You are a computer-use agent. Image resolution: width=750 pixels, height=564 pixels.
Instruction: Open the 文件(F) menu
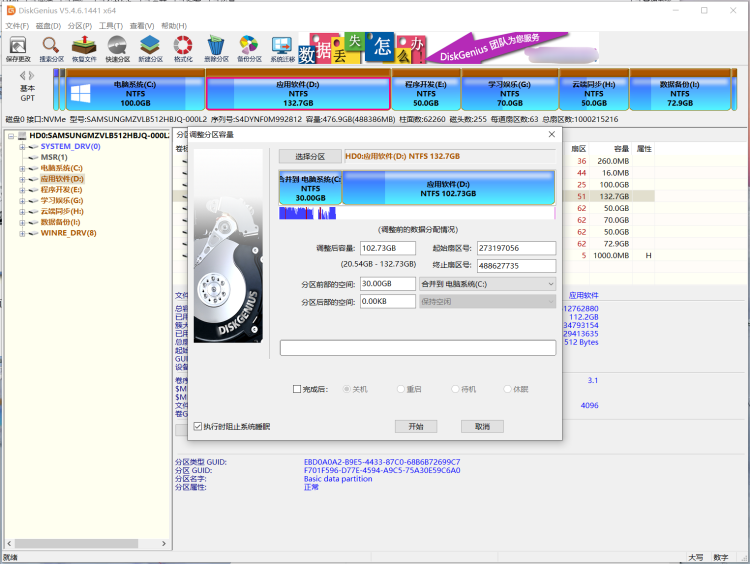(17, 26)
